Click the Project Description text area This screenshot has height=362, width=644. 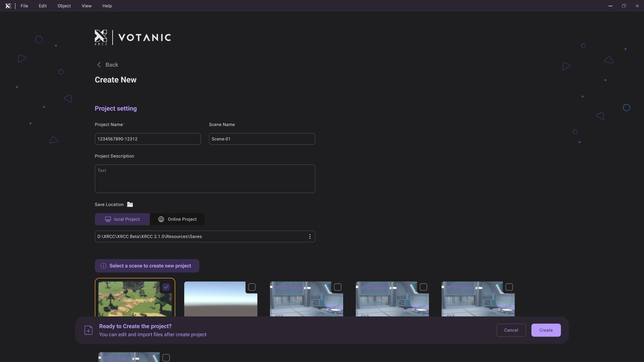tap(205, 179)
